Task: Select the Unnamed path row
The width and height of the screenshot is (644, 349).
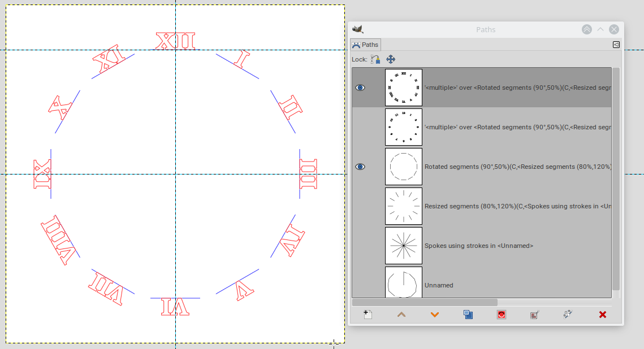Action: pyautogui.click(x=482, y=282)
